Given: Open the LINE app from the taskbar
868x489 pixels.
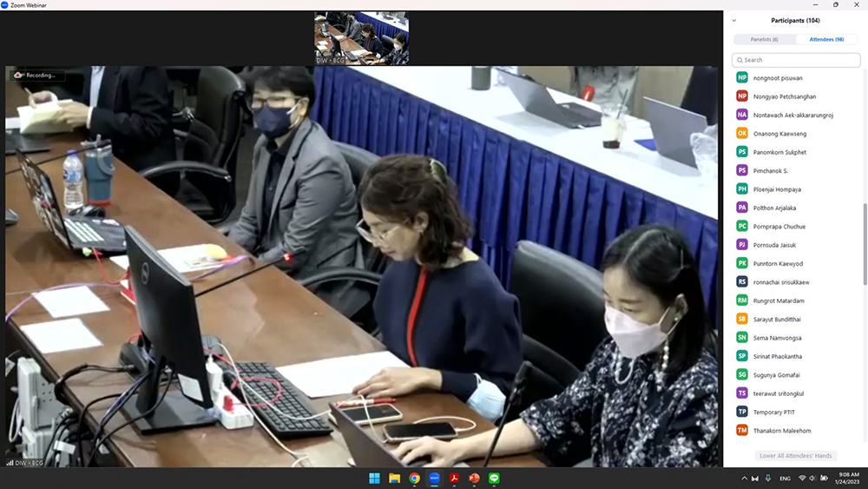Looking at the screenshot, I should pyautogui.click(x=494, y=479).
